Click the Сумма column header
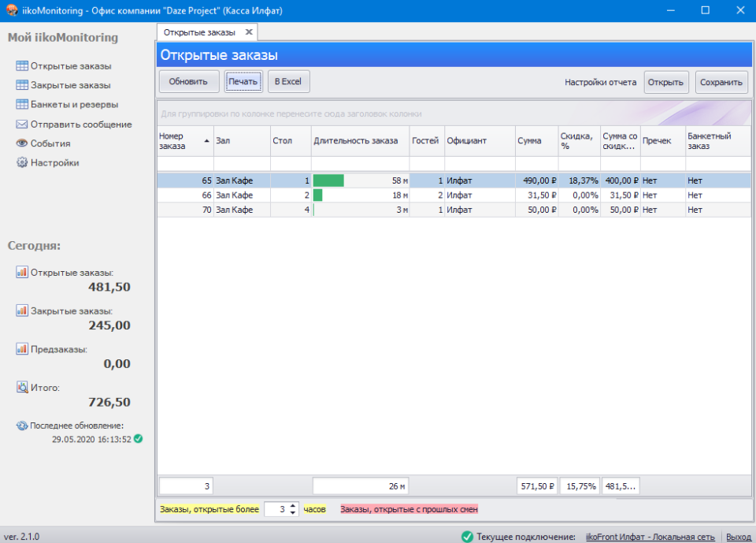Image resolution: width=756 pixels, height=543 pixels. tap(536, 141)
